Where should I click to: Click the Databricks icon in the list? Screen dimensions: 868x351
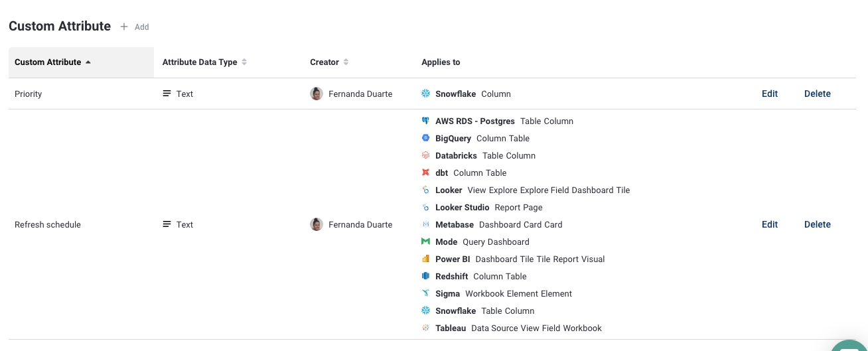[426, 155]
